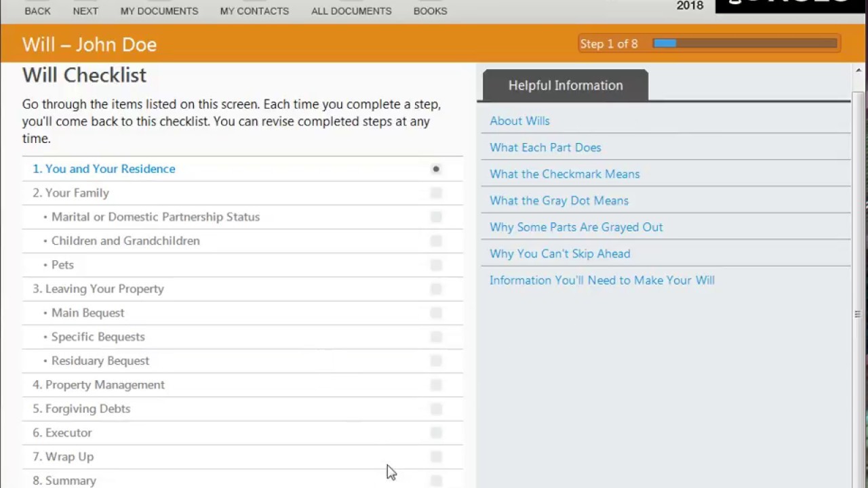
Task: Open the My Contacts menu item
Action: (254, 11)
